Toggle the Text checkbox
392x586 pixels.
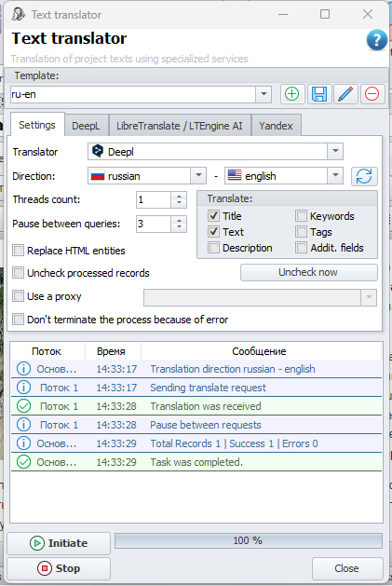pyautogui.click(x=213, y=232)
